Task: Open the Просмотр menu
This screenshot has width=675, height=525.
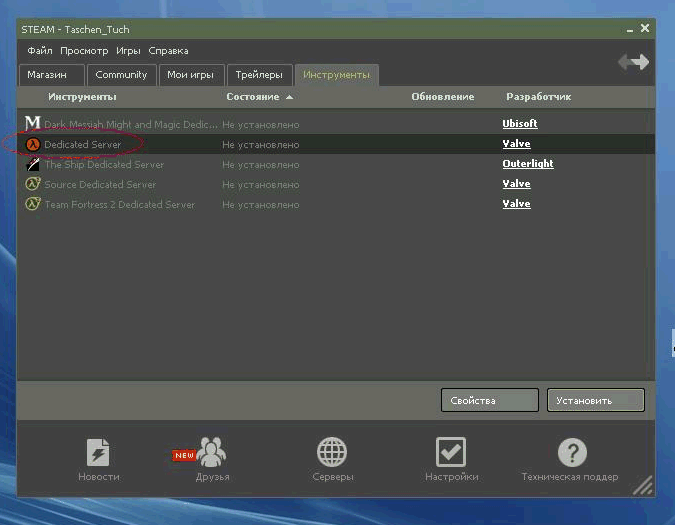Action: [84, 51]
